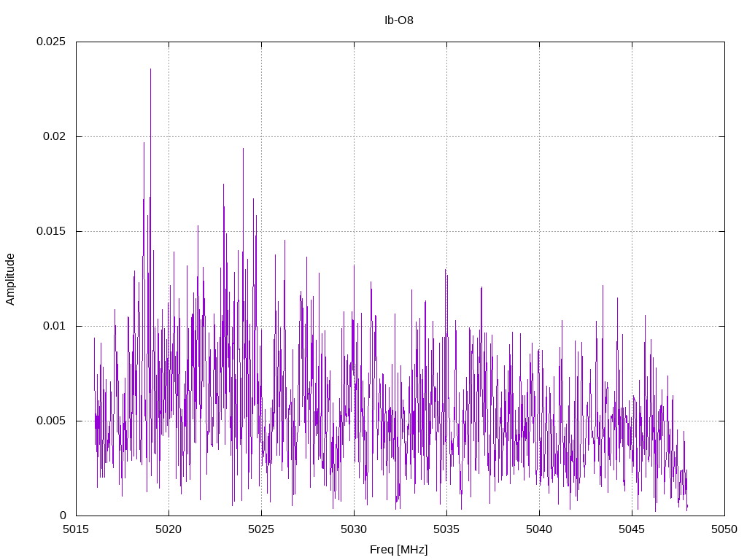
Task: Click the 0.02 y-axis tick label
Action: click(x=54, y=136)
